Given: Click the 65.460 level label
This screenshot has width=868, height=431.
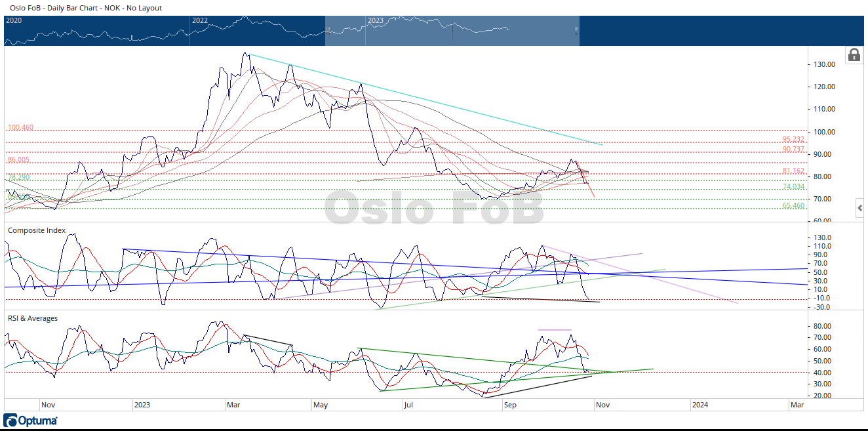Looking at the screenshot, I should pos(793,205).
